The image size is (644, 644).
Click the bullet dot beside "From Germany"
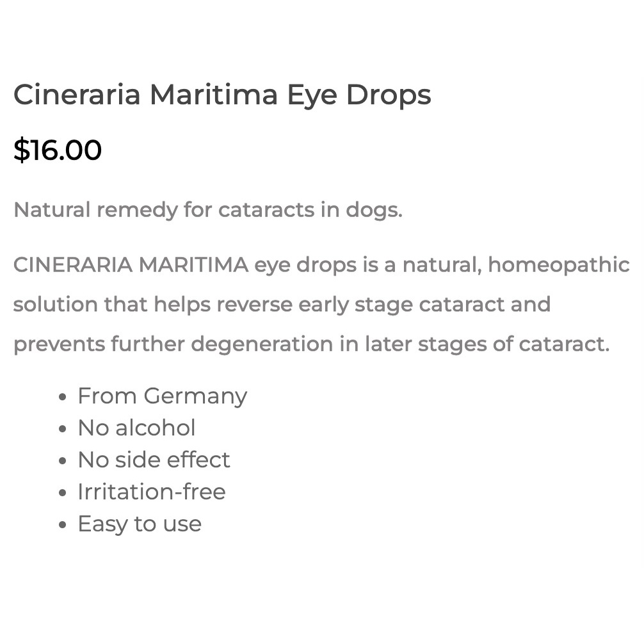tap(62, 398)
